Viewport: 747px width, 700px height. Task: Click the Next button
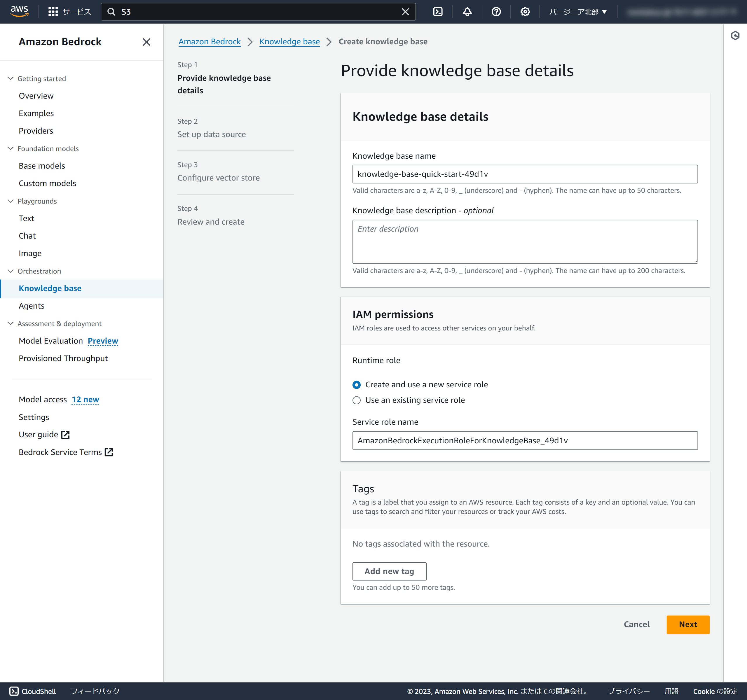[688, 624]
